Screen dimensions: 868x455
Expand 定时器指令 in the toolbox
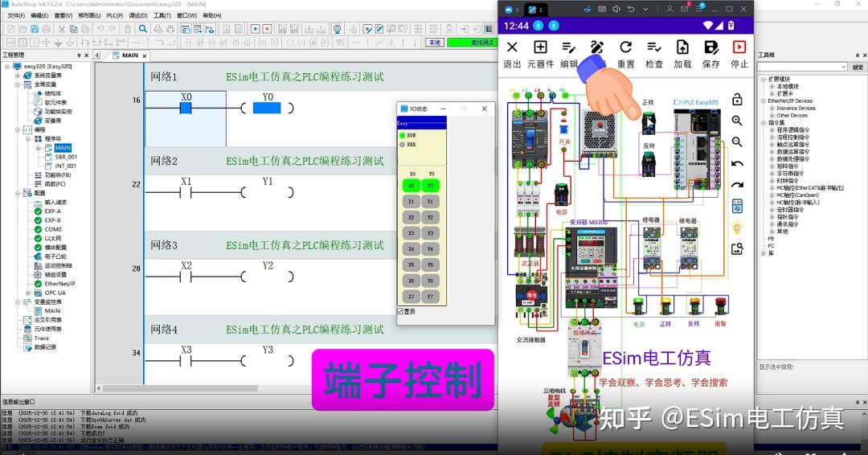point(772,210)
